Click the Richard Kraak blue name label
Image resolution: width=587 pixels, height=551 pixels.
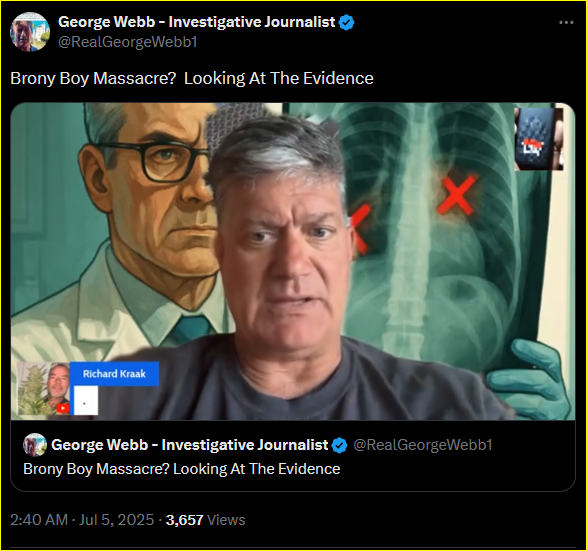point(114,374)
